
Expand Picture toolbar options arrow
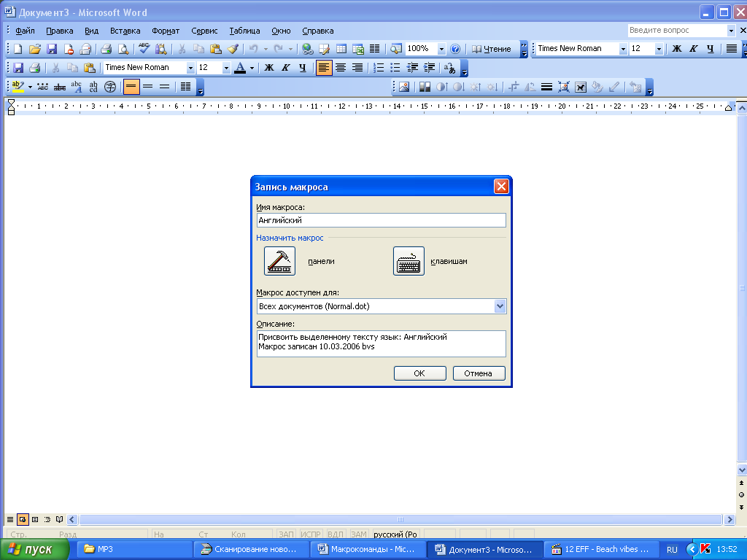(649, 87)
